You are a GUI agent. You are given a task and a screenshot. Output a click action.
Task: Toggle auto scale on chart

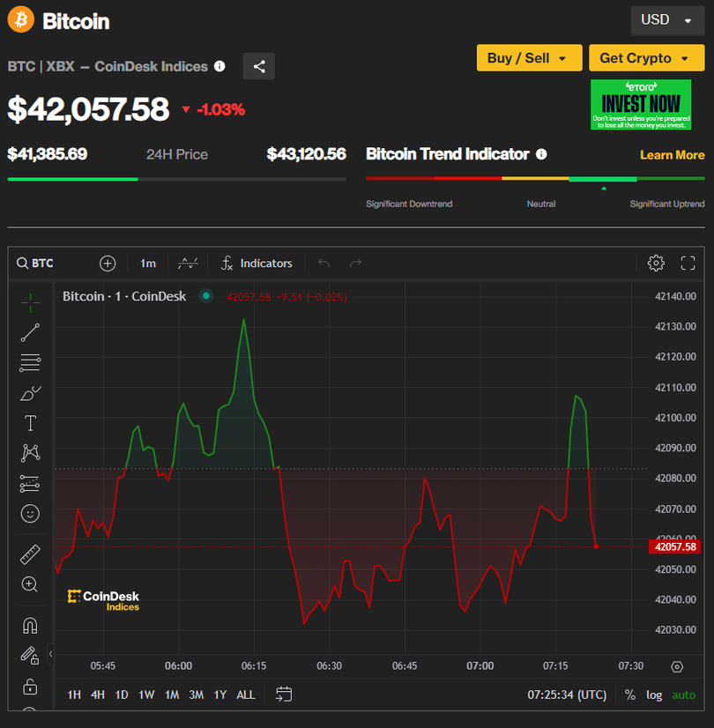pyautogui.click(x=683, y=695)
